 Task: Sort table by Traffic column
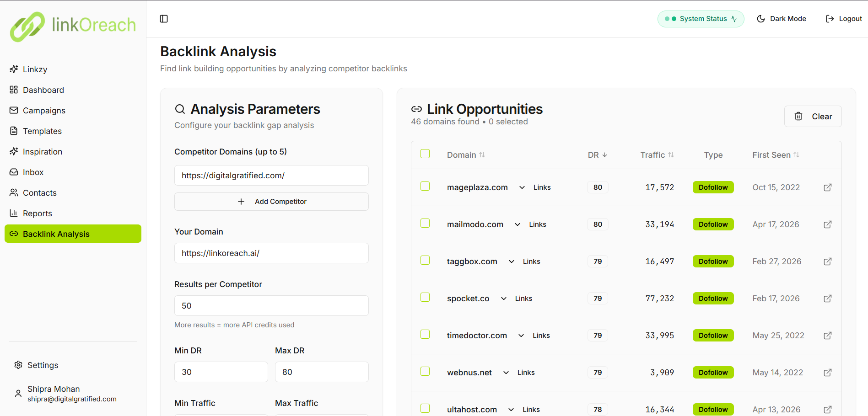coord(657,155)
